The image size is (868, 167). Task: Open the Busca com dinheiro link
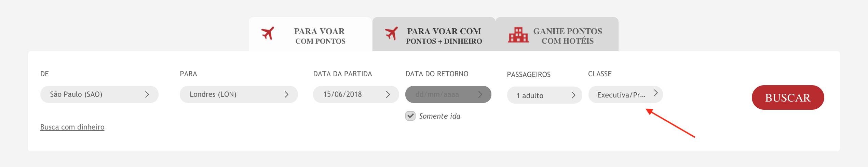[x=72, y=127]
